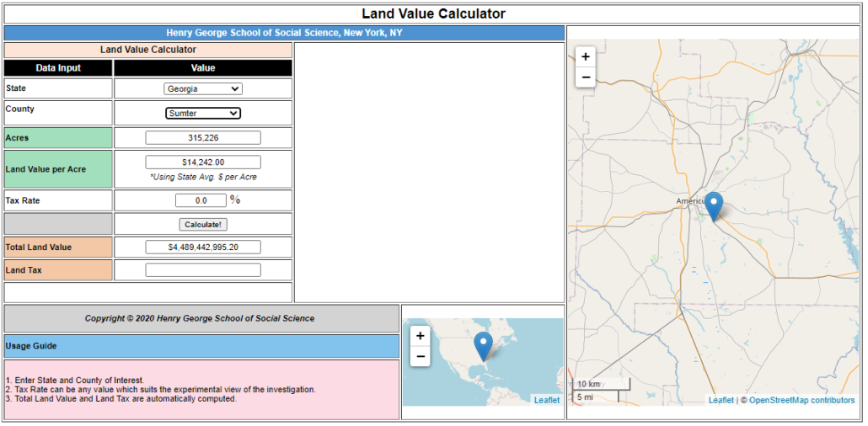The image size is (868, 426).
Task: Open the State dropdown showing Georgia
Action: pyautogui.click(x=203, y=88)
